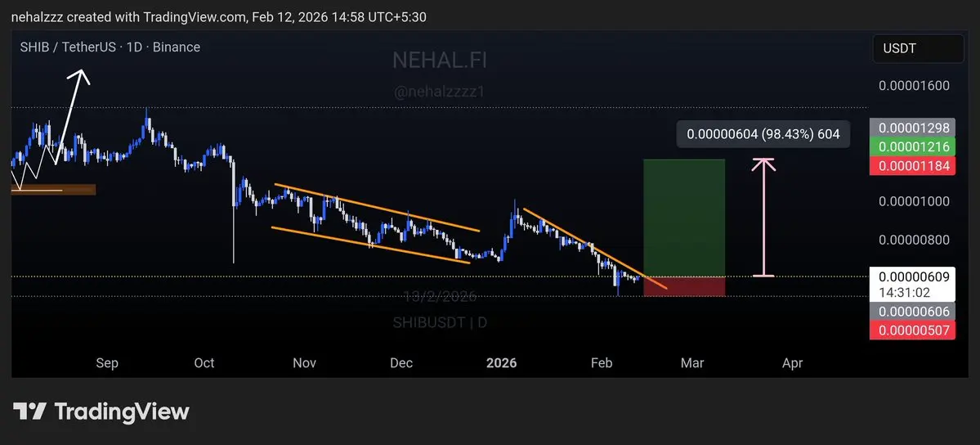Click the Nov label on time axis
The width and height of the screenshot is (980, 445).
304,363
